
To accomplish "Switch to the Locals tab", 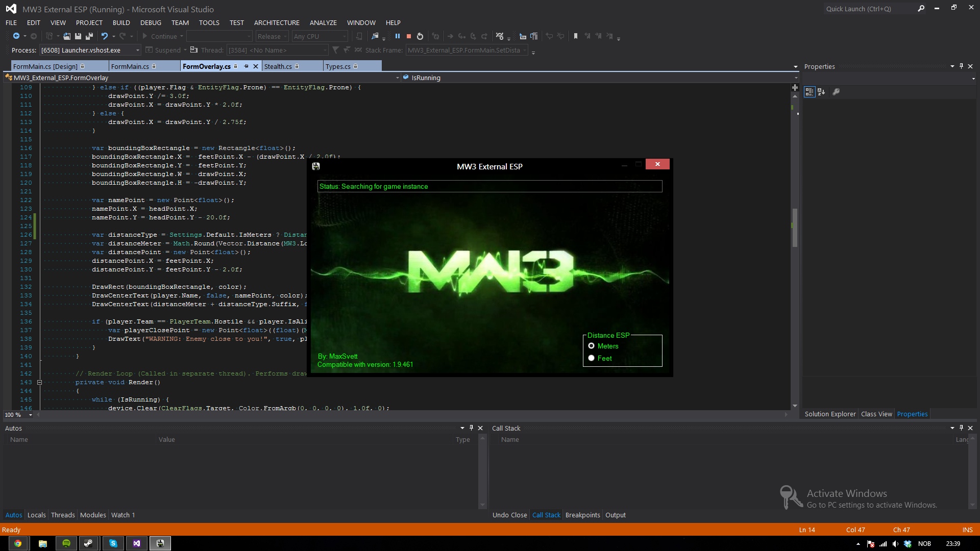I will [x=36, y=515].
